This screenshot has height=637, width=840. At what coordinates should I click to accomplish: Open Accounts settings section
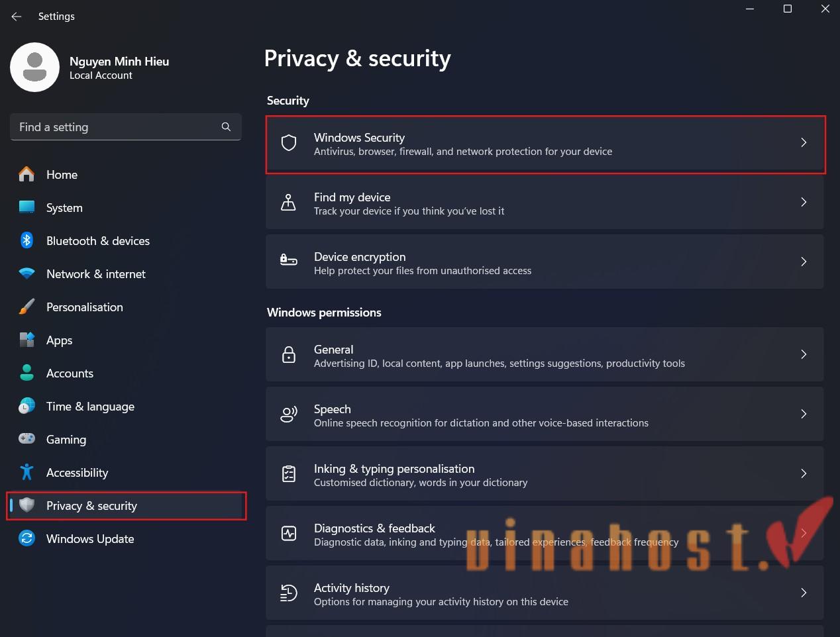(126, 373)
